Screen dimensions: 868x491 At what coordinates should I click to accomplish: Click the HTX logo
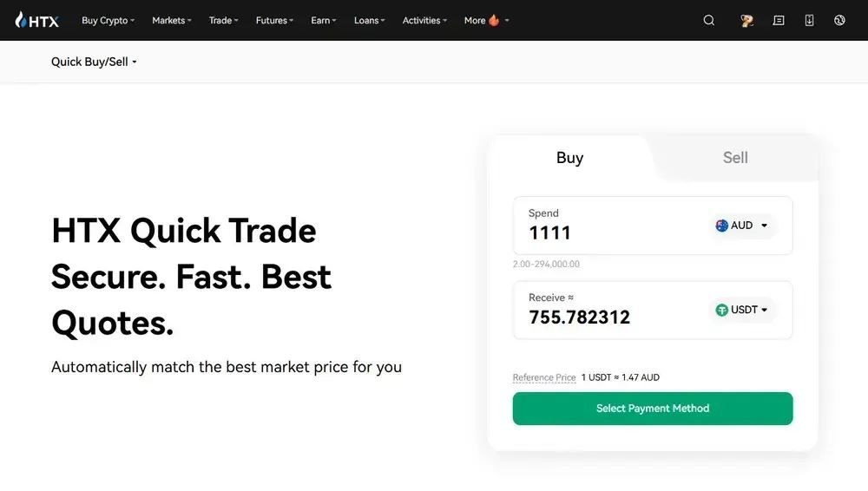(x=37, y=20)
